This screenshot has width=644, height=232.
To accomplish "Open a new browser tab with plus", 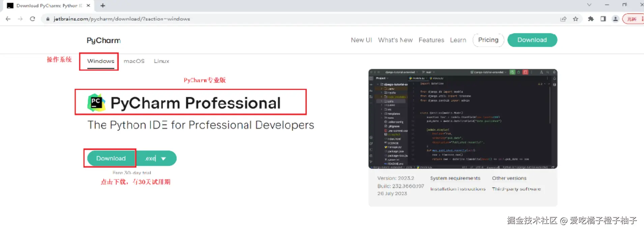I will [103, 5].
